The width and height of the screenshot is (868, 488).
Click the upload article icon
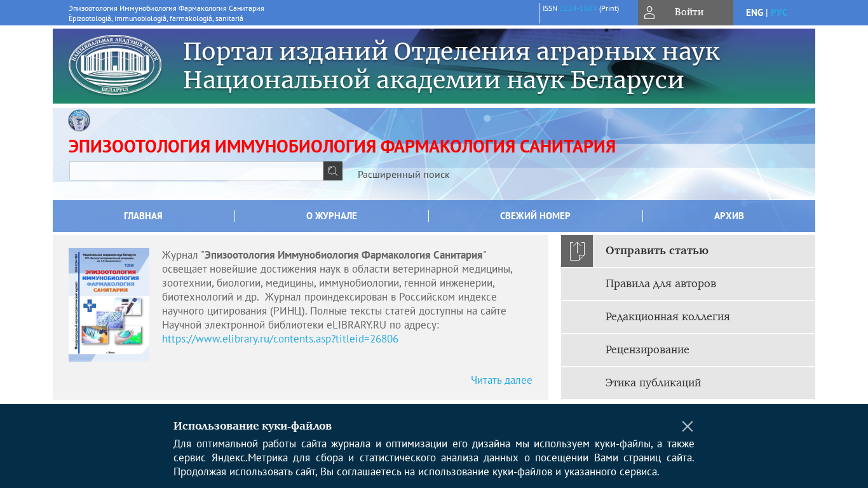(577, 251)
